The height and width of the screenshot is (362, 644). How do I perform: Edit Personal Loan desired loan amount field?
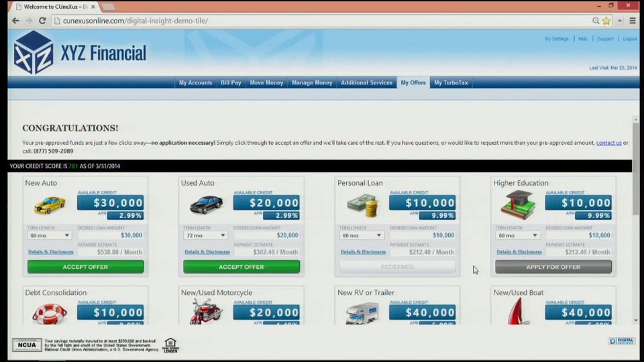pyautogui.click(x=423, y=235)
